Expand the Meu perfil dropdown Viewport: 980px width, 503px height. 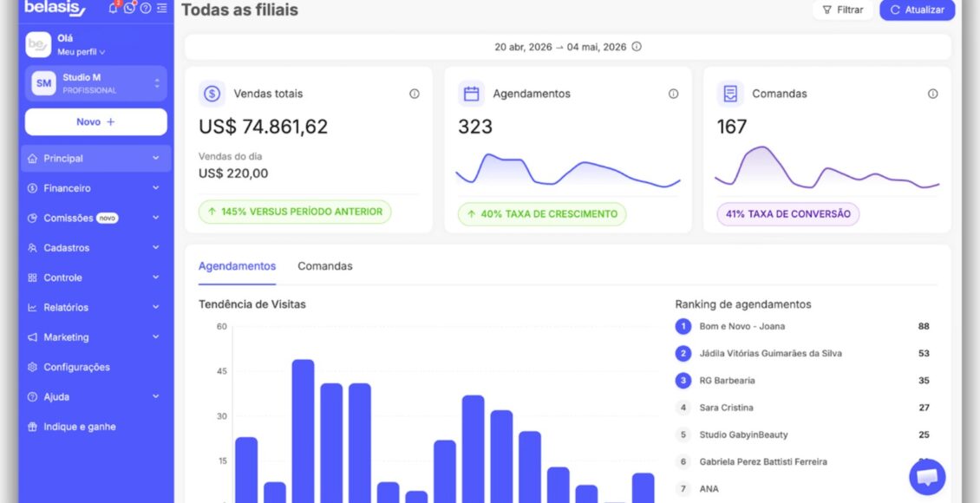tap(82, 52)
